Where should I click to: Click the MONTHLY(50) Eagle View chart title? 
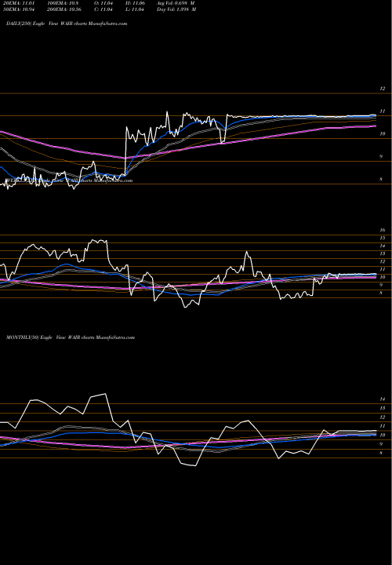pos(71,337)
